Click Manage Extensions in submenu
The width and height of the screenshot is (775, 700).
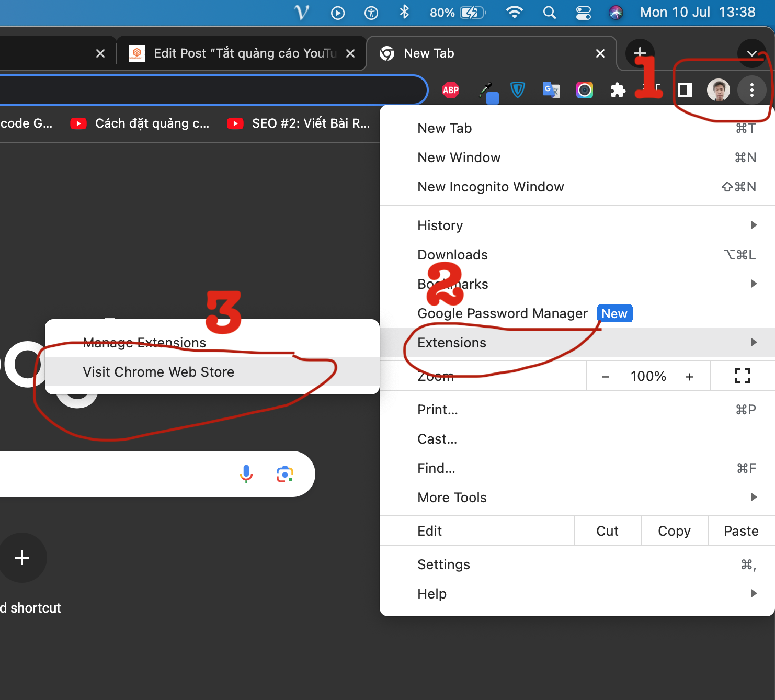coord(212,343)
